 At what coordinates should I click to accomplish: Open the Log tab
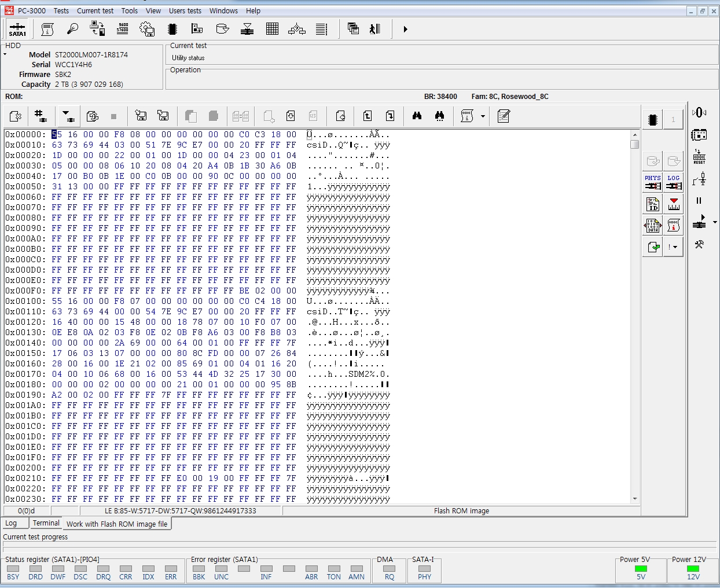coord(11,523)
